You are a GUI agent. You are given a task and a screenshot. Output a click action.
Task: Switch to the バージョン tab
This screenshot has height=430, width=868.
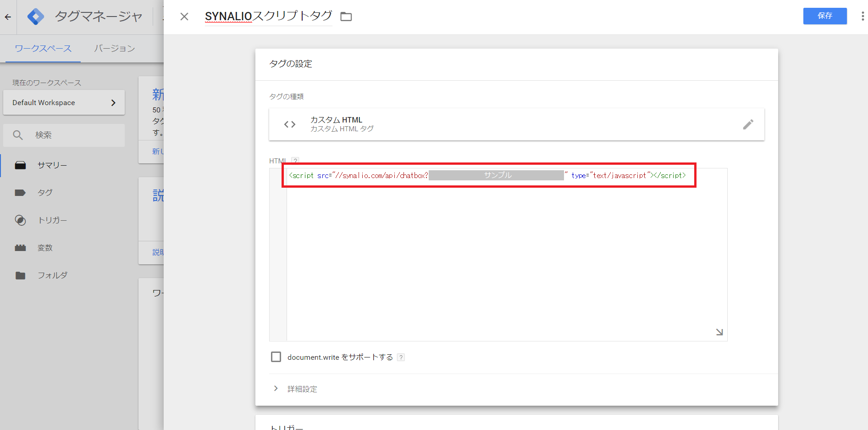point(115,49)
